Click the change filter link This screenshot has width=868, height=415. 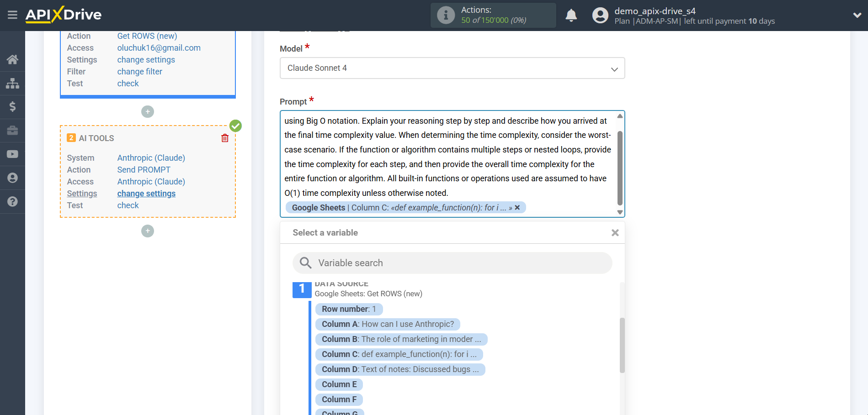139,72
